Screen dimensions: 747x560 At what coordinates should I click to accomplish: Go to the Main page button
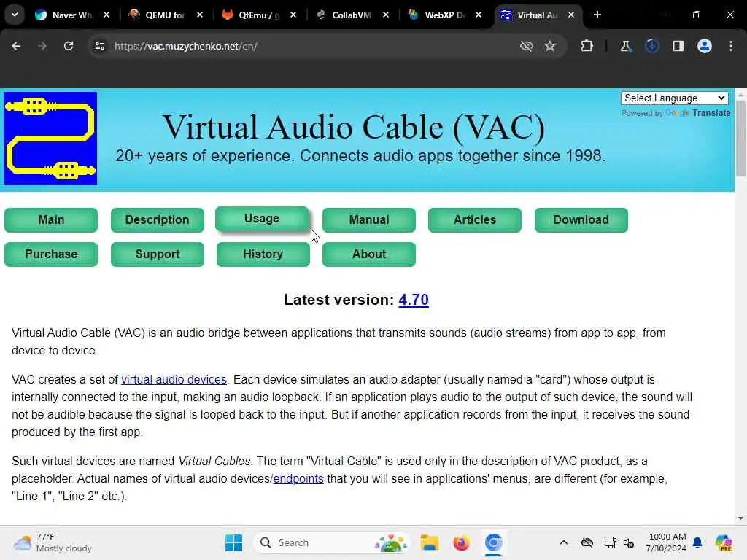click(51, 220)
